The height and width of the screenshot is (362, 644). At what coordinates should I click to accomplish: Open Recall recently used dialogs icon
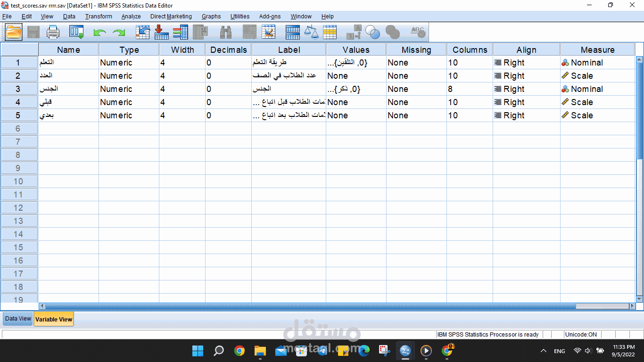76,32
